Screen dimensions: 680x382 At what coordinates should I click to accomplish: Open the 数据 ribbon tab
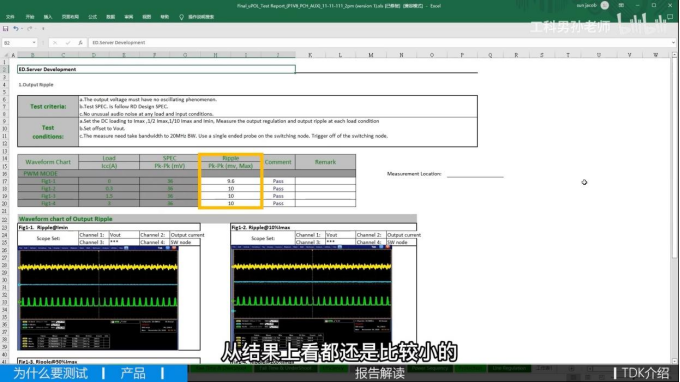point(111,17)
